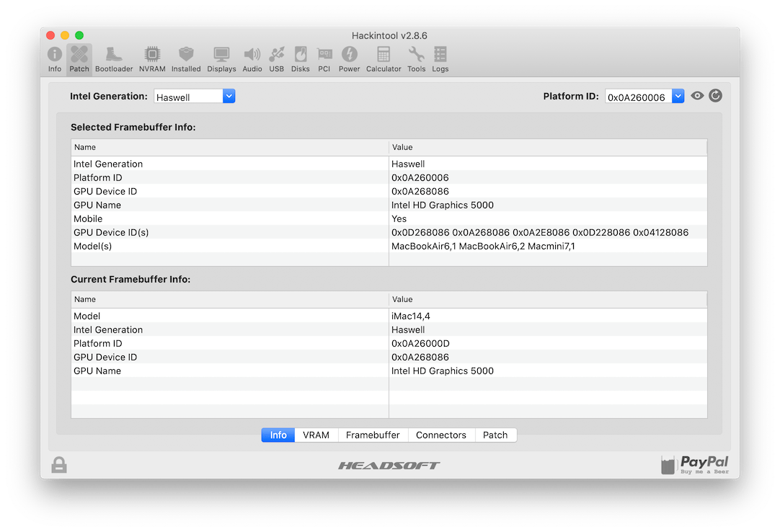Zoom the Hackintool window with green button
The width and height of the screenshot is (780, 532).
(79, 35)
